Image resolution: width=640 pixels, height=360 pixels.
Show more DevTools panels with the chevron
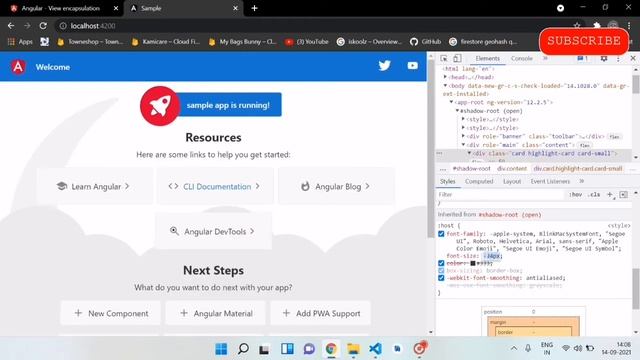pos(545,58)
